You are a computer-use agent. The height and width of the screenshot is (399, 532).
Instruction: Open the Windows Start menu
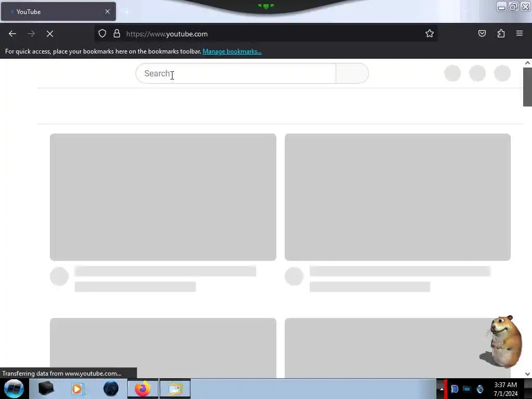pos(14,389)
